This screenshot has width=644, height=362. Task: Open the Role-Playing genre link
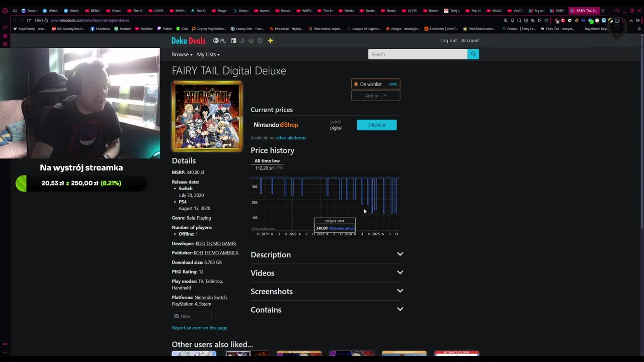tap(199, 218)
